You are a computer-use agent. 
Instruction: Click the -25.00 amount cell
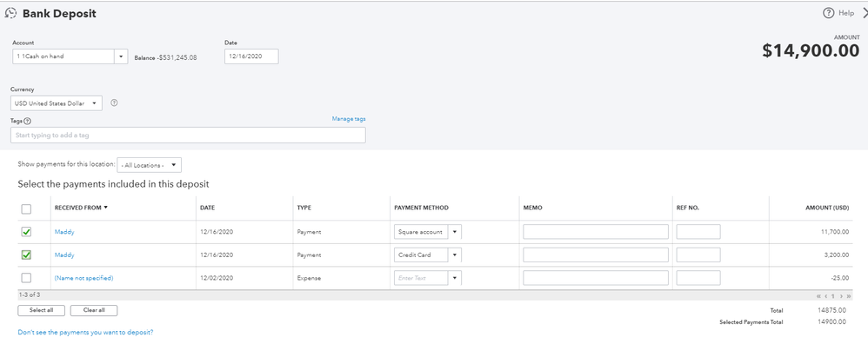[x=841, y=278]
